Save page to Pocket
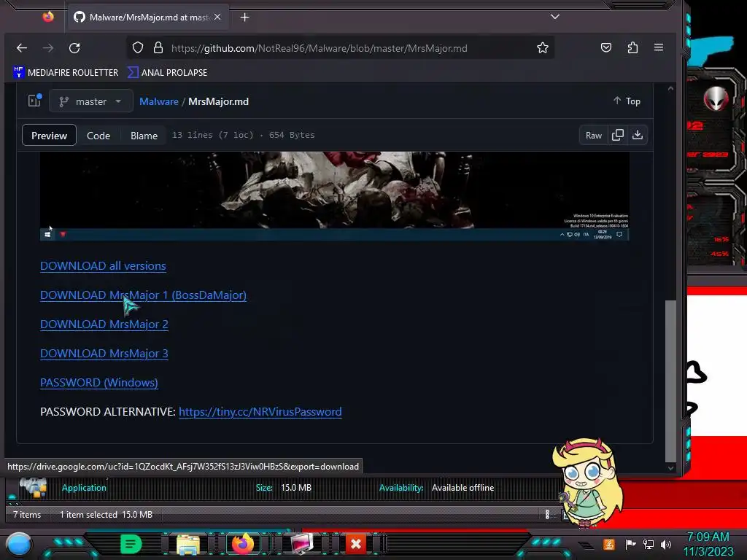 (x=606, y=47)
